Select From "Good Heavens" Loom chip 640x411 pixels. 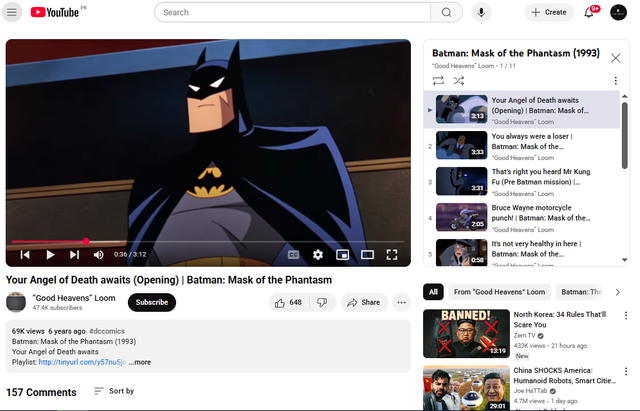click(x=499, y=292)
